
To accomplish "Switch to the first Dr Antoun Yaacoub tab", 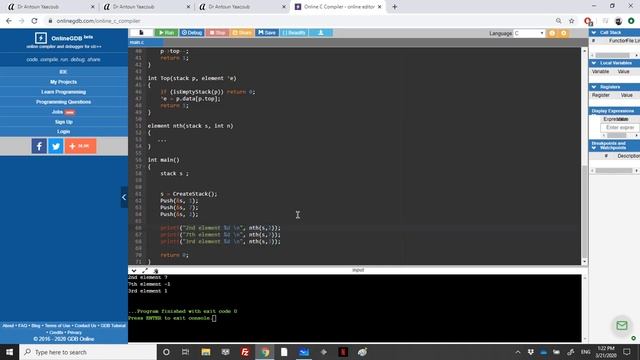I will click(51, 7).
